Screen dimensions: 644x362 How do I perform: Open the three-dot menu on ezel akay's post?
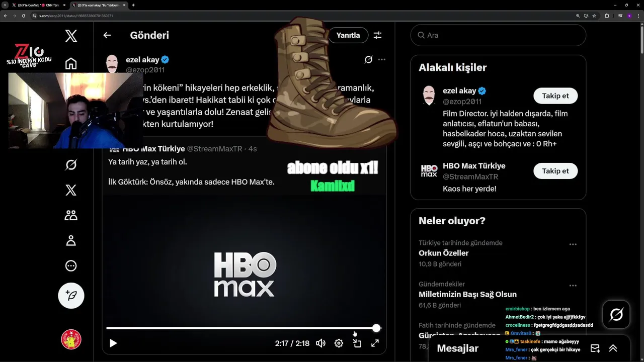(382, 59)
